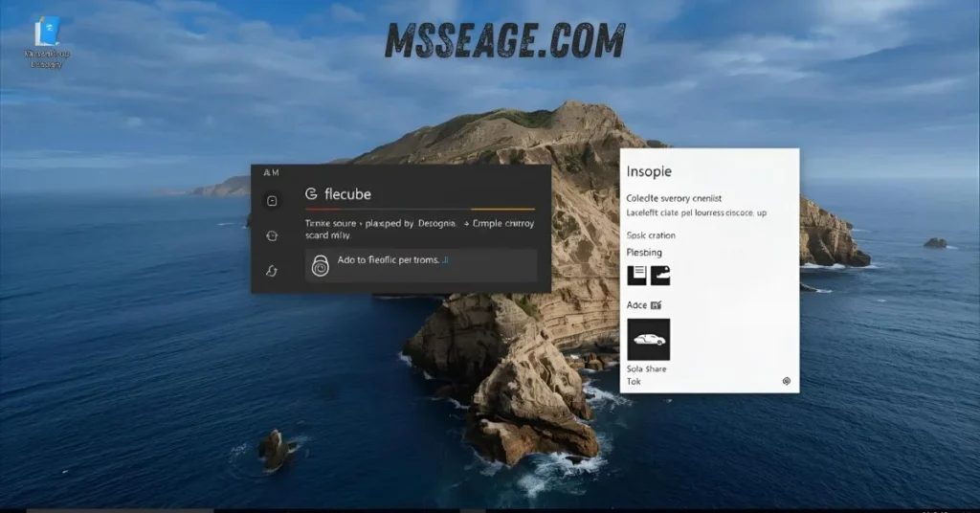Open the car thumbnail above Sola Share
980x513 pixels.
click(x=649, y=340)
